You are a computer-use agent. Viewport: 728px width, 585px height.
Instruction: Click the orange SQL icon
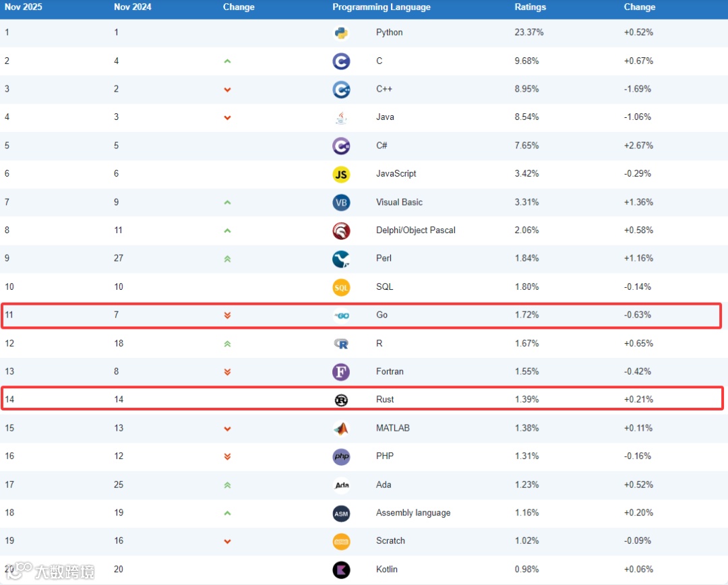pos(341,287)
